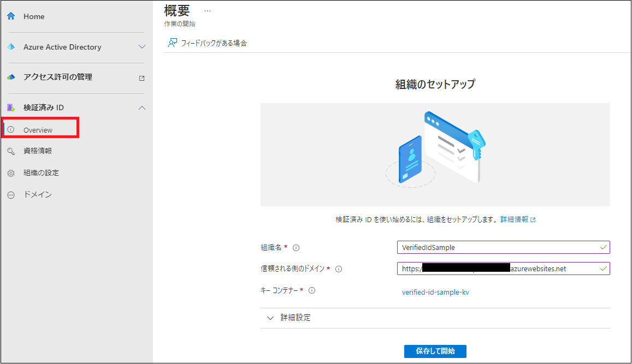Collapse the 検証済み ID menu group
632x364 pixels.
pos(141,108)
